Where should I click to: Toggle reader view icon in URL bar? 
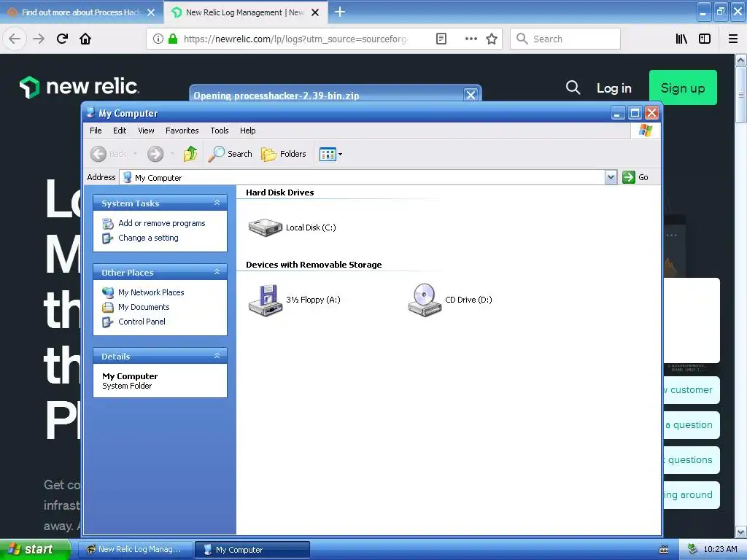[x=441, y=39]
